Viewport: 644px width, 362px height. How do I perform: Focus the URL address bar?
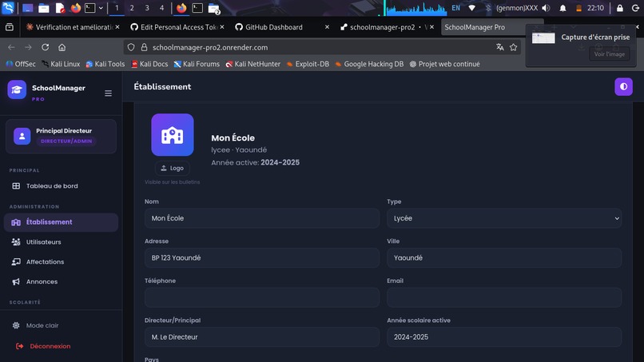pos(320,47)
